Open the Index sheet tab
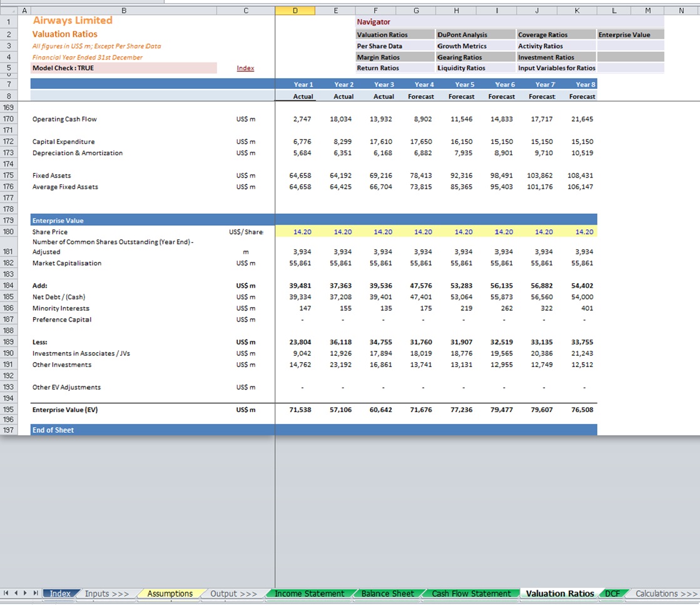This screenshot has height=606, width=700. [60, 593]
